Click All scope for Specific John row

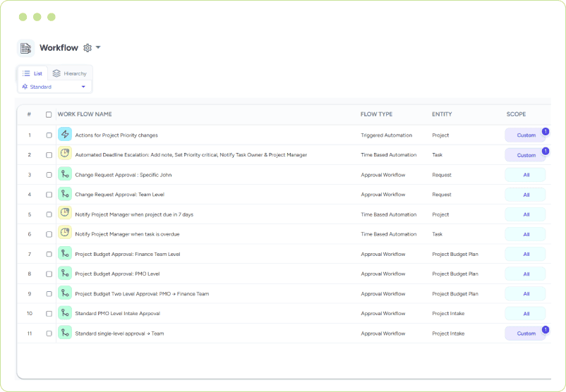pyautogui.click(x=525, y=175)
